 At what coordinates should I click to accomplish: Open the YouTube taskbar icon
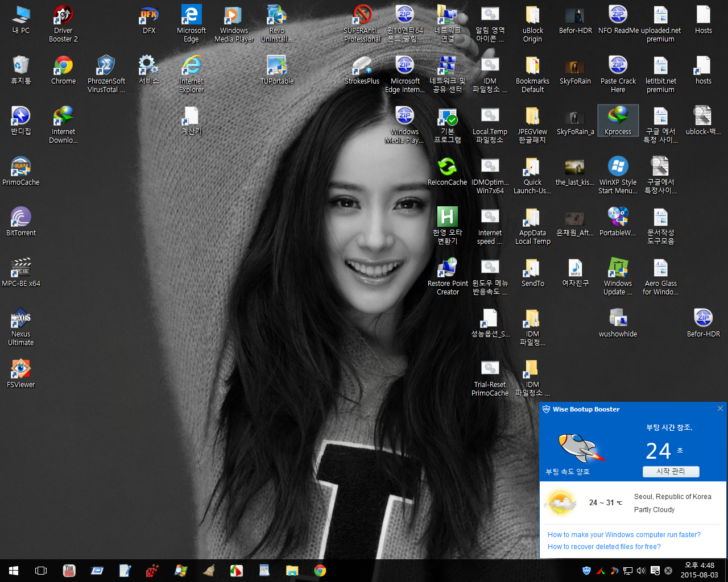coord(69,571)
